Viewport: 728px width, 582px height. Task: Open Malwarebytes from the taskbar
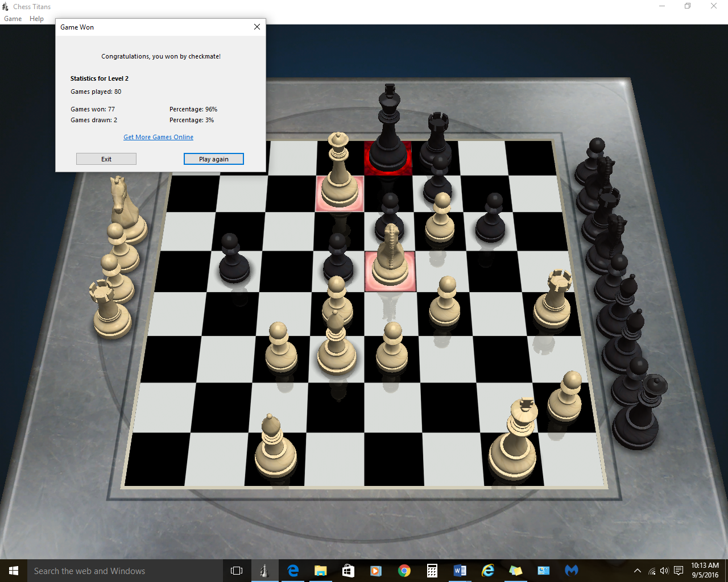coord(572,571)
